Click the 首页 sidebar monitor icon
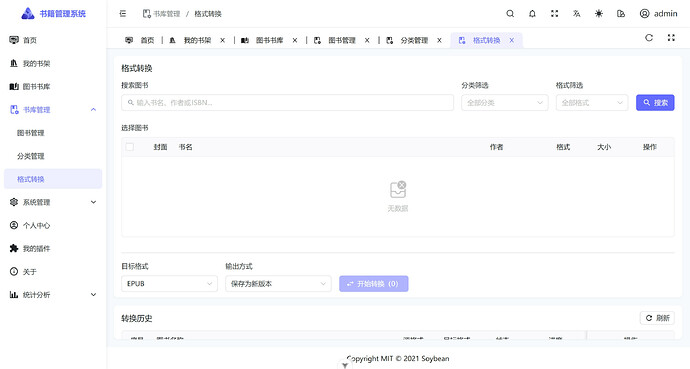This screenshot has height=369, width=690. point(14,40)
